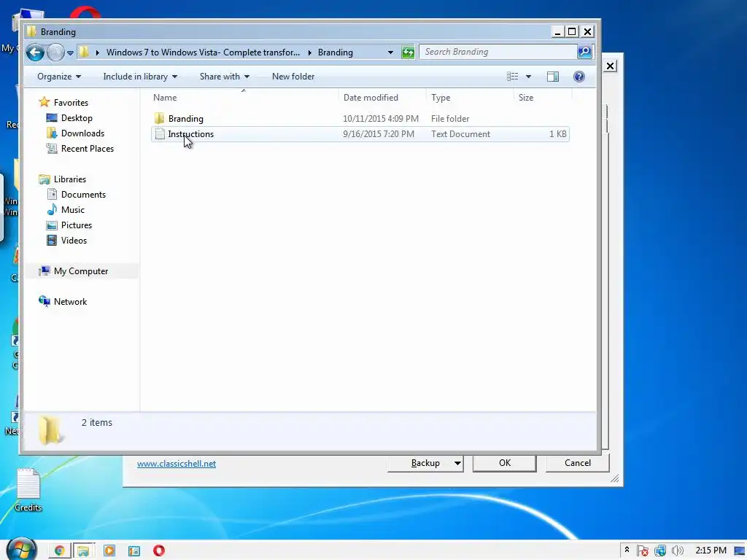Open the recent pages dropdown arrow
The height and width of the screenshot is (560, 747).
coord(70,52)
